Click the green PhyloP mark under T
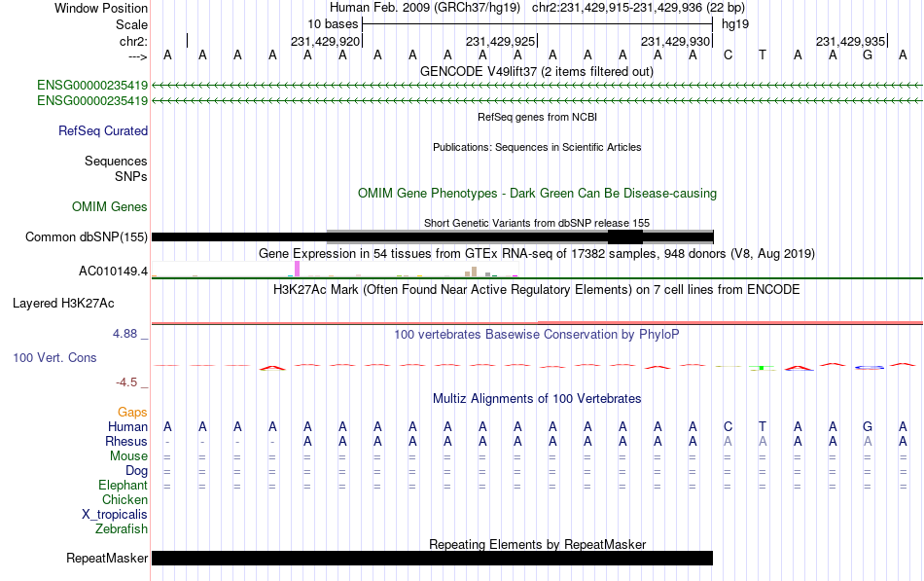 [x=762, y=368]
